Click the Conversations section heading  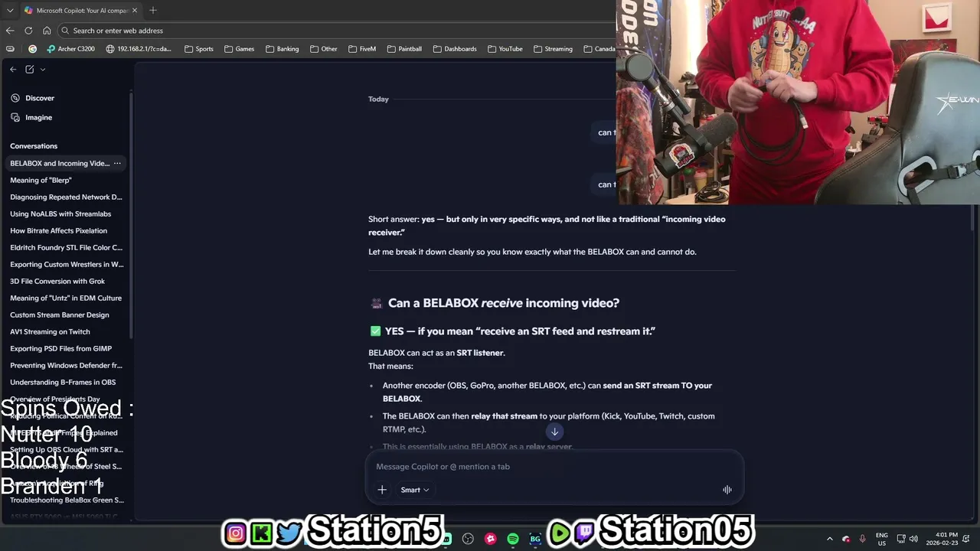click(34, 146)
